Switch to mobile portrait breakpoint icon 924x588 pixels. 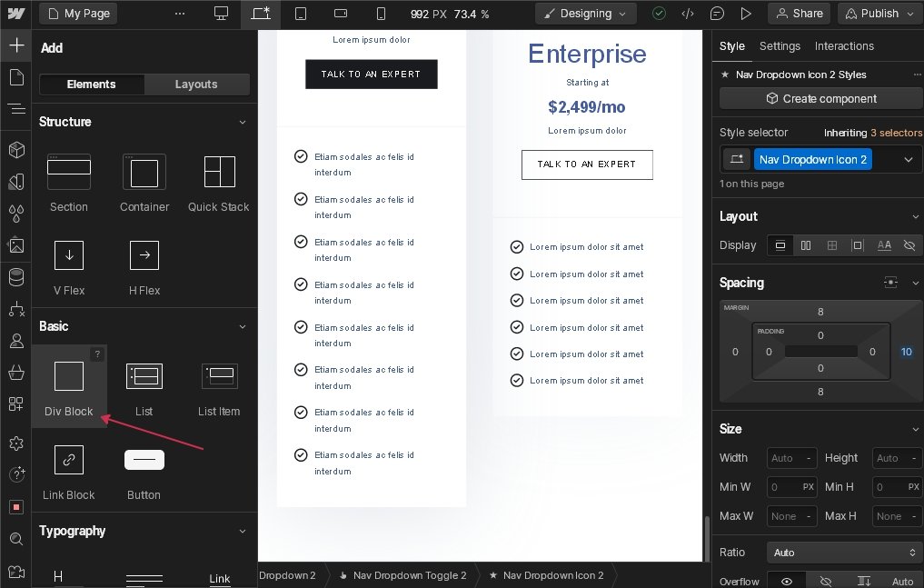coord(382,14)
